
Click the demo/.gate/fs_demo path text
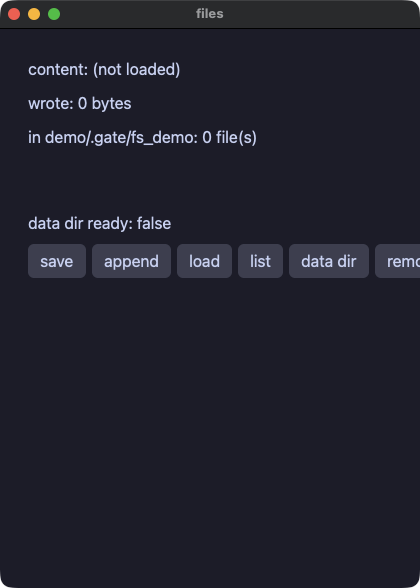coord(121,138)
